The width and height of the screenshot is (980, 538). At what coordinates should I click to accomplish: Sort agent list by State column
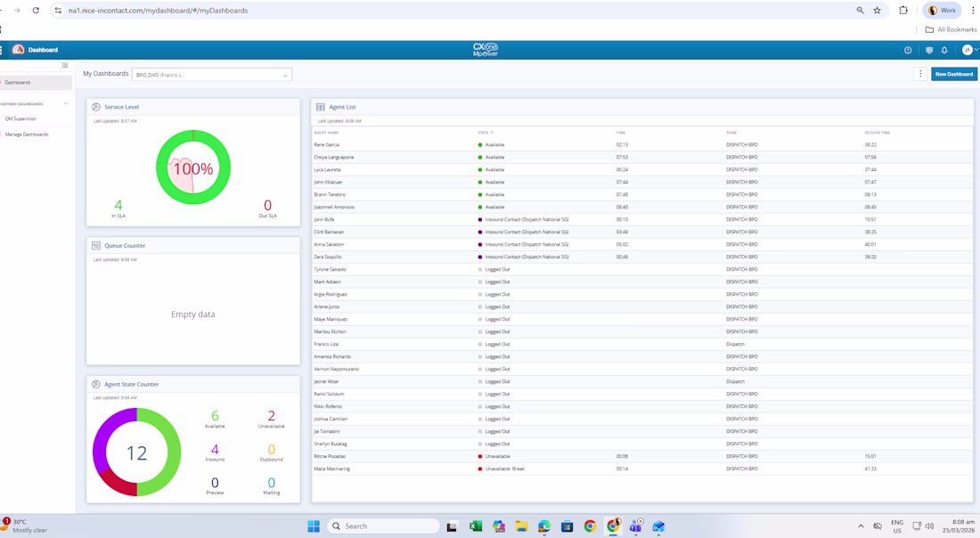[484, 133]
